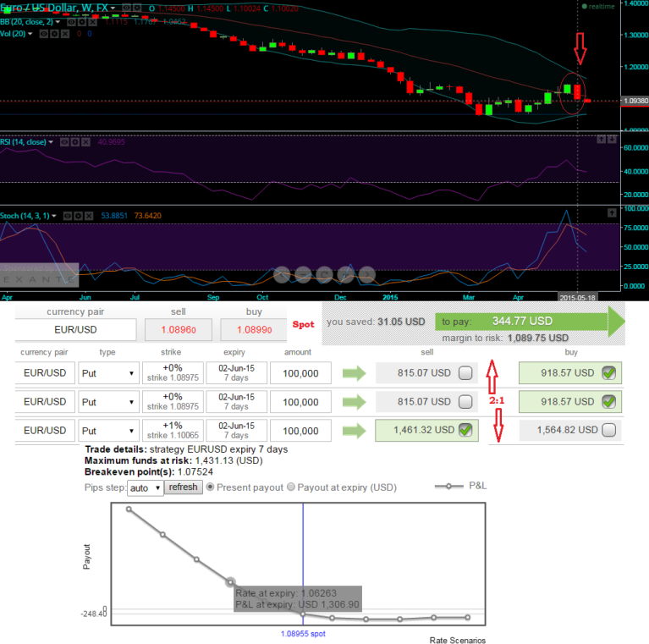Click first row expiry 02-Jun-15 cell
The image size is (649, 644).
236,373
